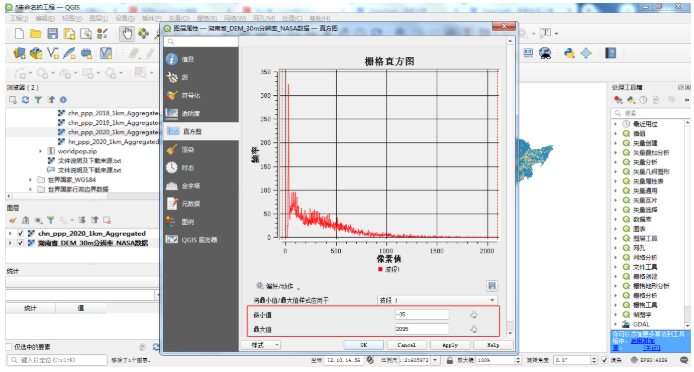Click the locator search box at bottom
This screenshot has height=372, width=694.
(58, 360)
